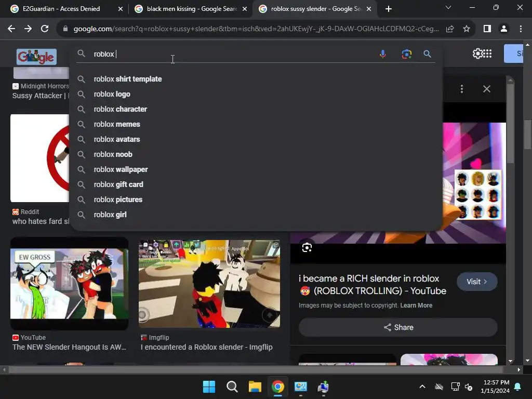The image size is (532, 399).
Task: Open the Reddit prohibition sign thumbnail
Action: (39, 158)
